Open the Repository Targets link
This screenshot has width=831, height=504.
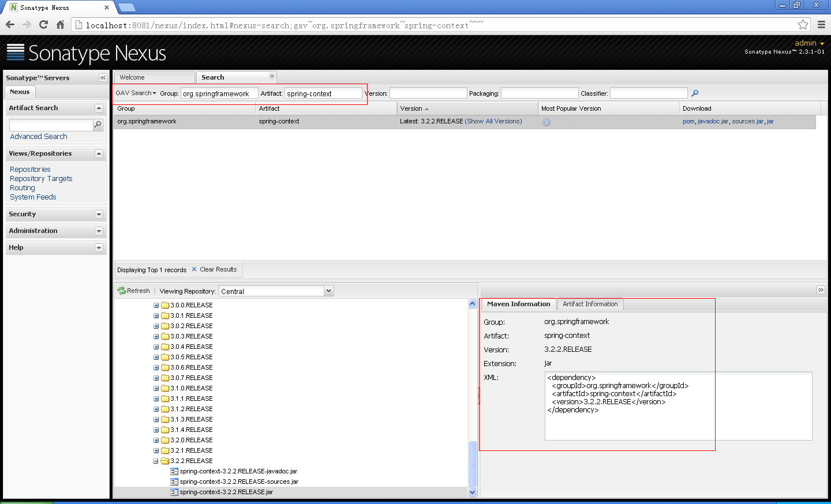point(41,179)
